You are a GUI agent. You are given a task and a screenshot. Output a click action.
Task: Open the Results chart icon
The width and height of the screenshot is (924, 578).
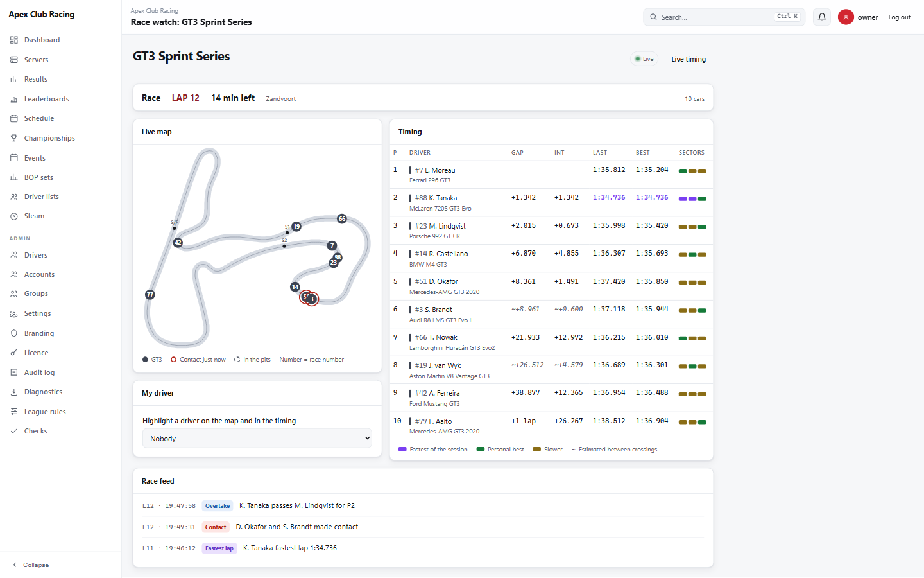[x=14, y=79]
